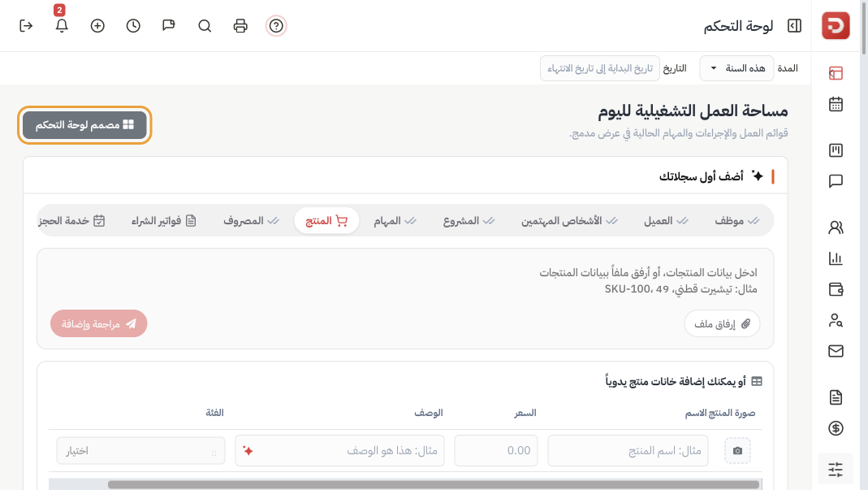Click أو يمكنك إضافة خانات منتج يدوياً text

[x=676, y=381]
